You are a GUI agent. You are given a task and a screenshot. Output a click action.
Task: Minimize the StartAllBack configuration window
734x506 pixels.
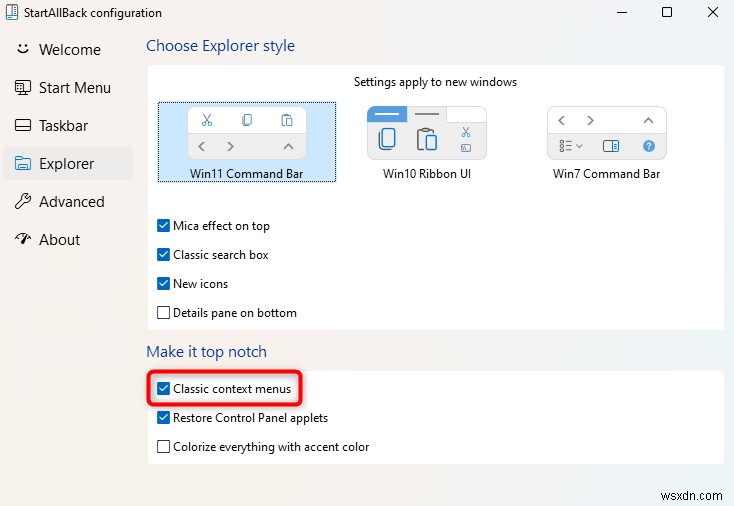[622, 12]
